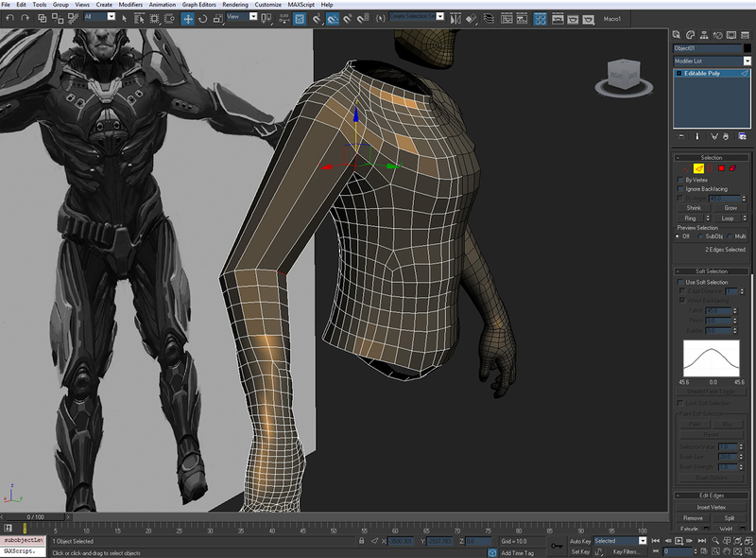Image resolution: width=756 pixels, height=558 pixels.
Task: Enable the By Vertex checkbox
Action: coord(681,180)
